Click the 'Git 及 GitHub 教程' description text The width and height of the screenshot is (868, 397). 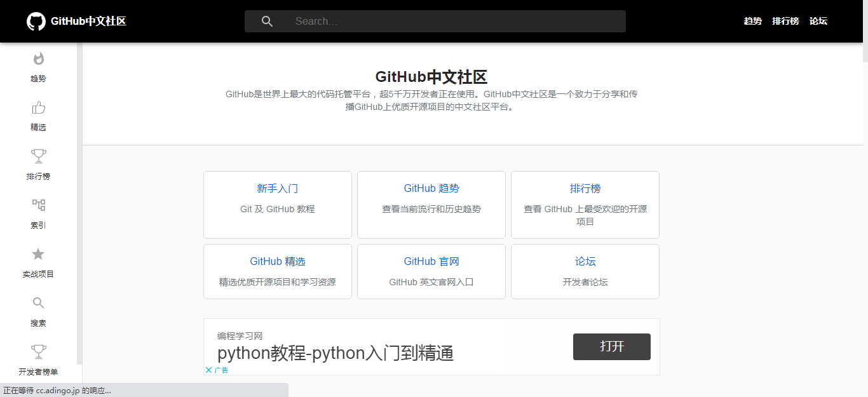click(278, 209)
